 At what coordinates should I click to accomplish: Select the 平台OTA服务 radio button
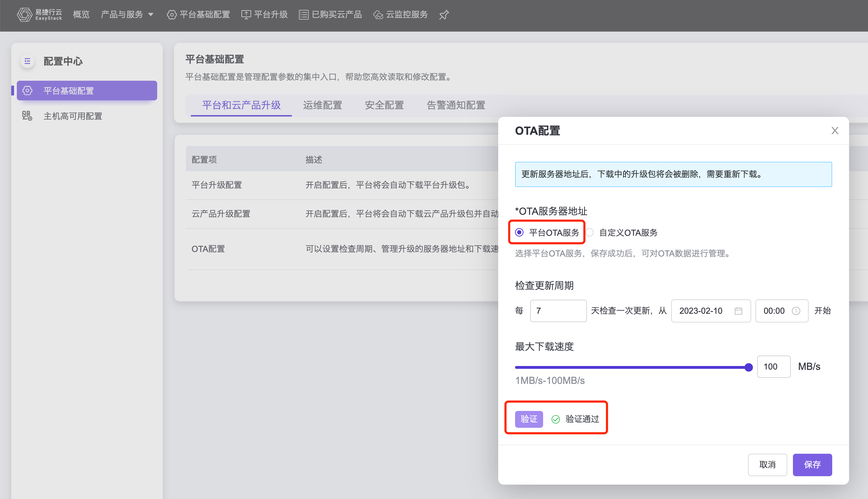(x=519, y=232)
